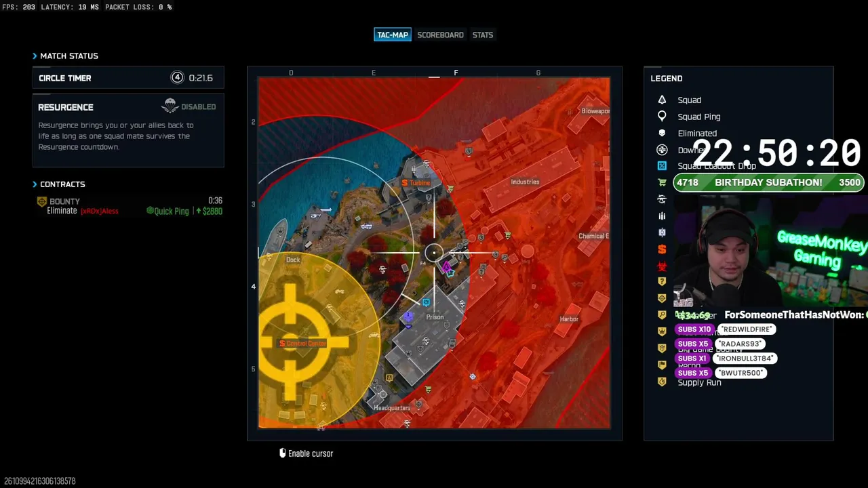Viewport: 868px width, 488px height.
Task: Click the Birthday Subathon progress bar
Action: (x=768, y=182)
